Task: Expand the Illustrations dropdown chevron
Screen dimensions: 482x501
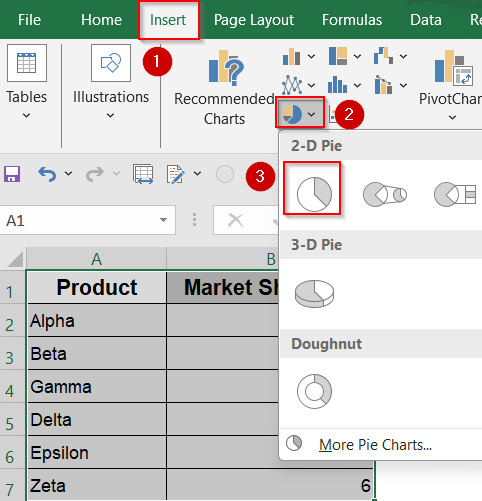Action: click(x=110, y=116)
